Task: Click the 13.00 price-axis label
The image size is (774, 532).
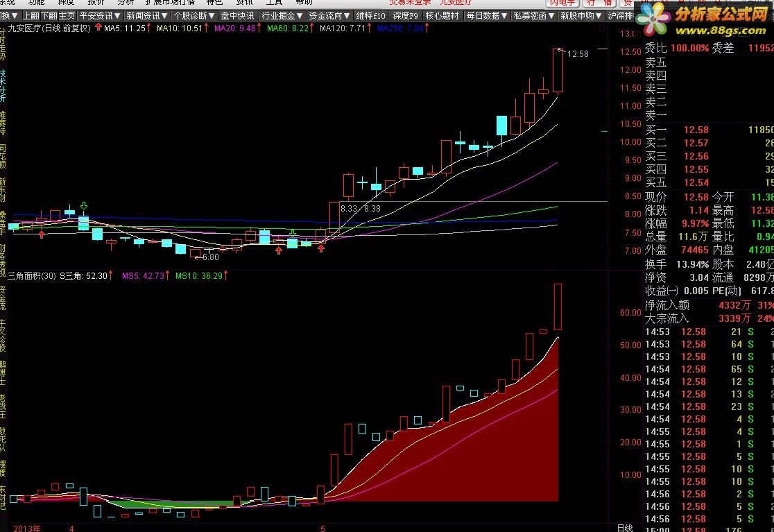Action: pos(630,34)
